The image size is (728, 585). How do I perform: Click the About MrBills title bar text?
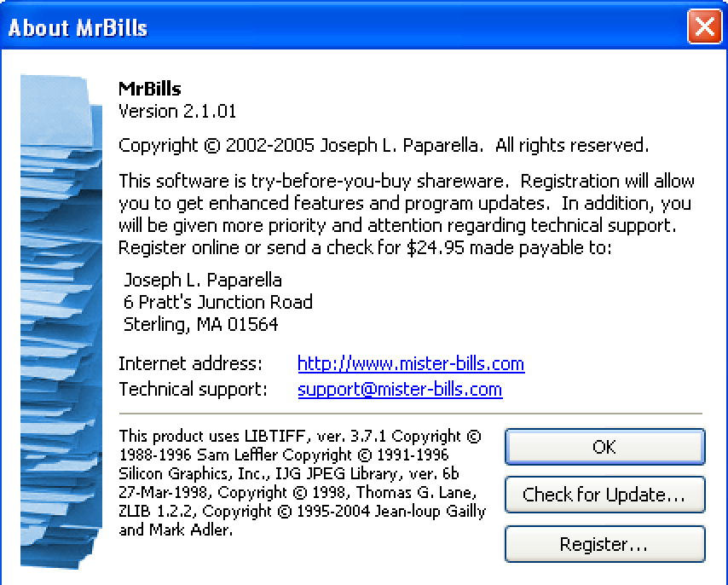pos(78,28)
